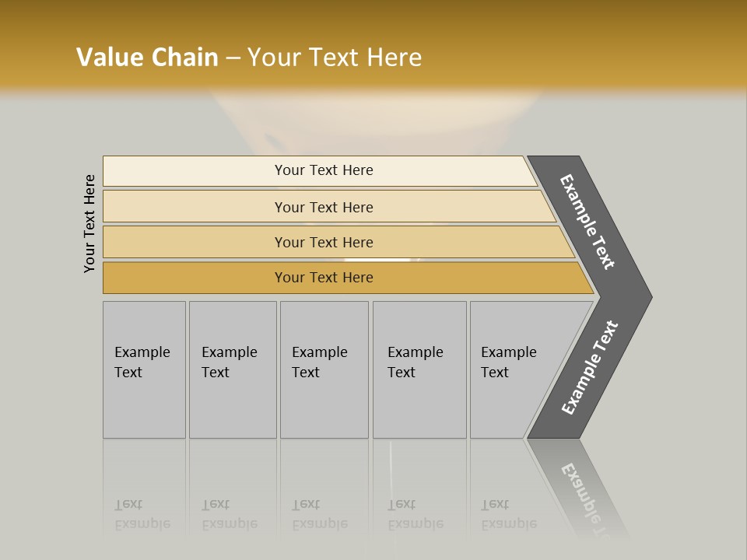Select "Your Text Here" in the slide title
Screen dimensions: 747x560
click(x=335, y=58)
